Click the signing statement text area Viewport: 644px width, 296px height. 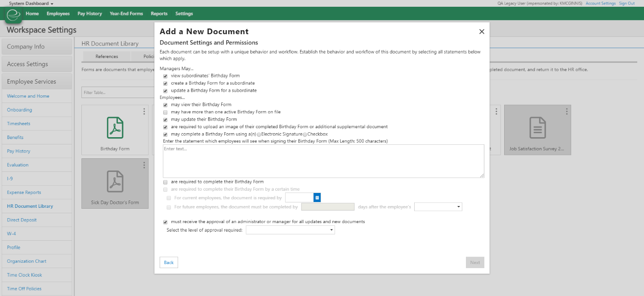click(x=323, y=161)
